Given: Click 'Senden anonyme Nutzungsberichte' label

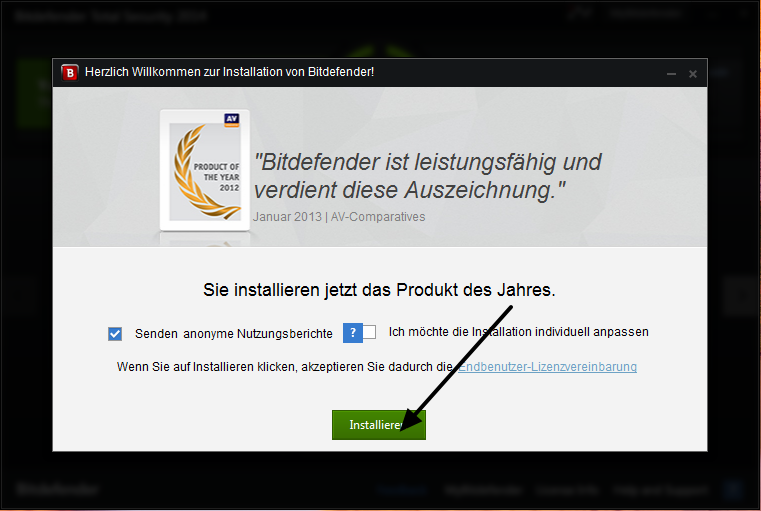Looking at the screenshot, I should coord(233,334).
